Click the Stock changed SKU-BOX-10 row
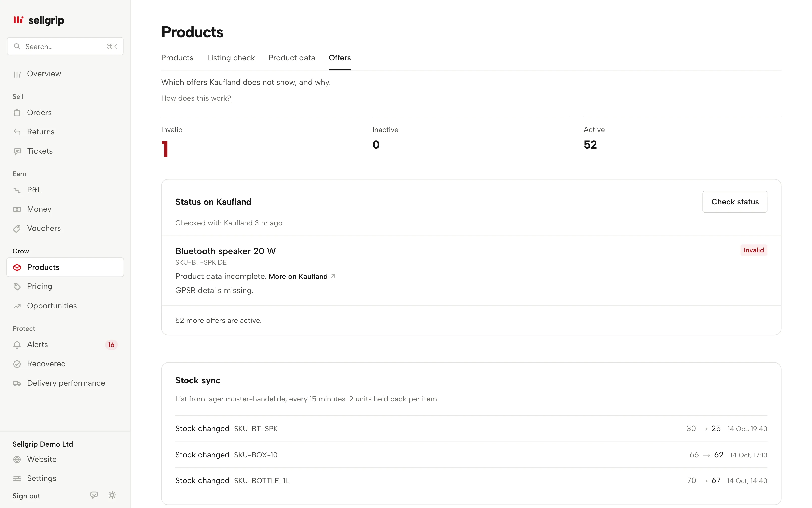The image size is (812, 508). (471, 455)
